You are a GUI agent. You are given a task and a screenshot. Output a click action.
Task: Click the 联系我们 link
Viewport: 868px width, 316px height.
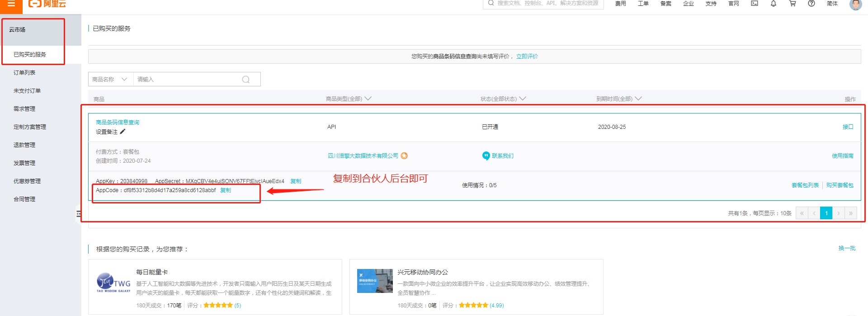(503, 156)
